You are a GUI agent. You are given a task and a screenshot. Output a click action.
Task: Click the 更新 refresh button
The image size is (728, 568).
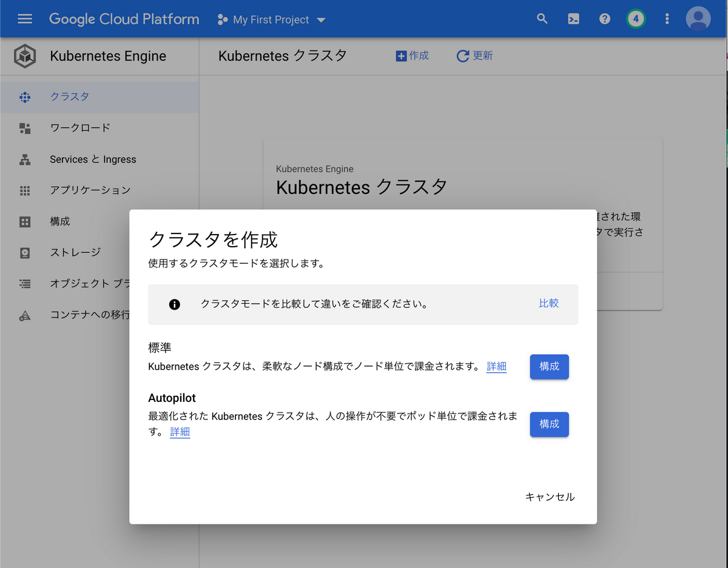pyautogui.click(x=474, y=56)
